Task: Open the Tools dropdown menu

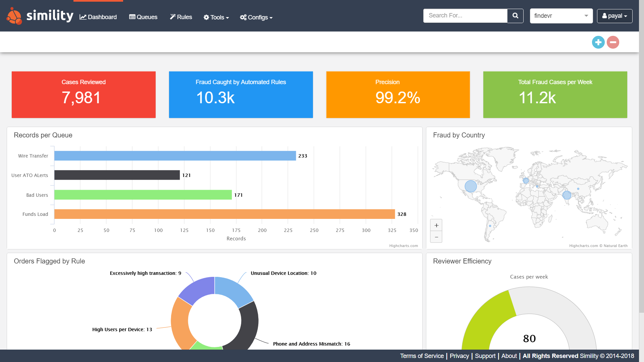Action: (216, 17)
